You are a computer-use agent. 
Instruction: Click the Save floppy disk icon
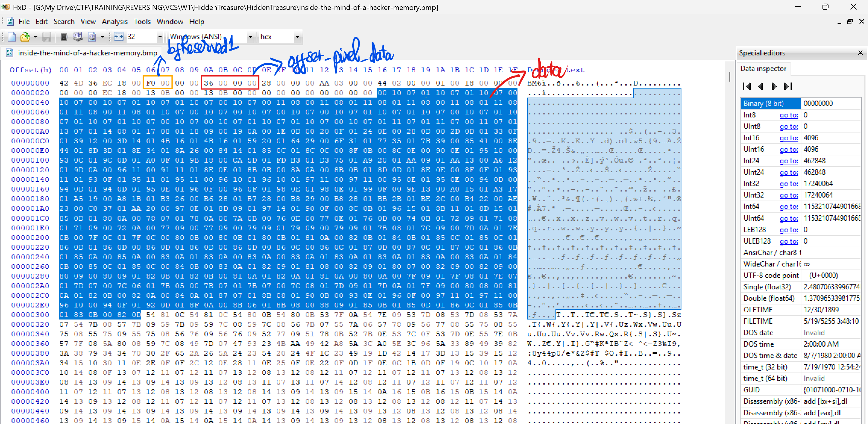pyautogui.click(x=47, y=37)
